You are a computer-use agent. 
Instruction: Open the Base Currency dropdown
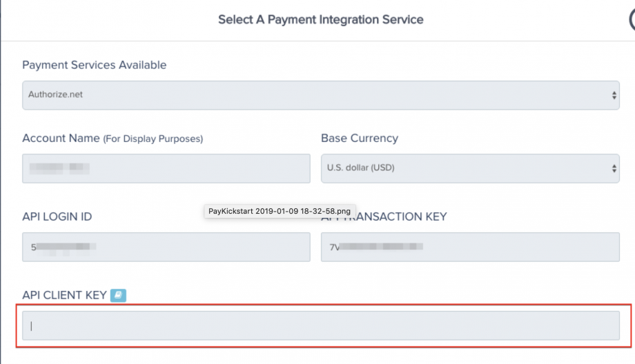(x=470, y=168)
